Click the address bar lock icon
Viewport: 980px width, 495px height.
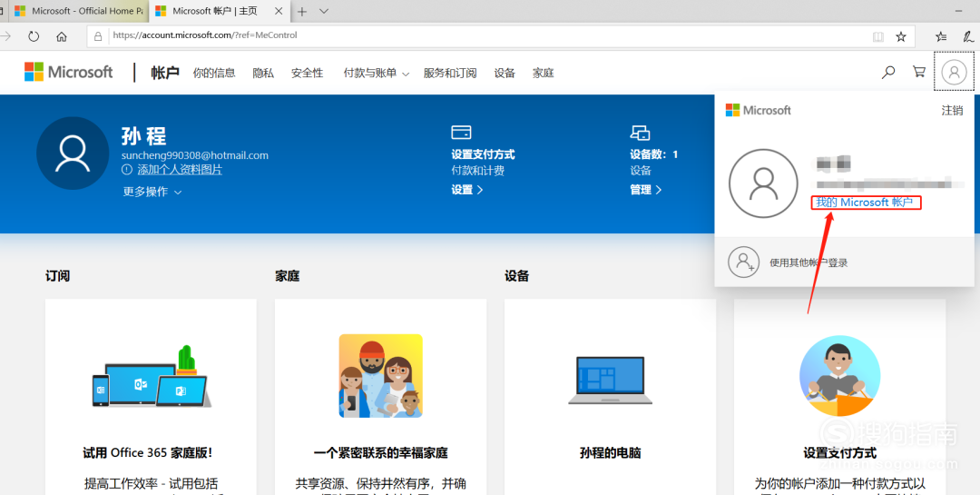97,36
